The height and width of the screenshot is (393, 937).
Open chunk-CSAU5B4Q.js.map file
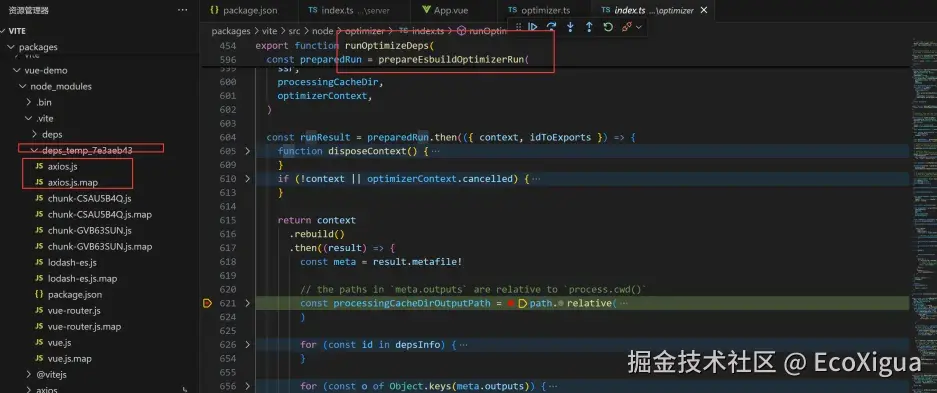coord(100,214)
